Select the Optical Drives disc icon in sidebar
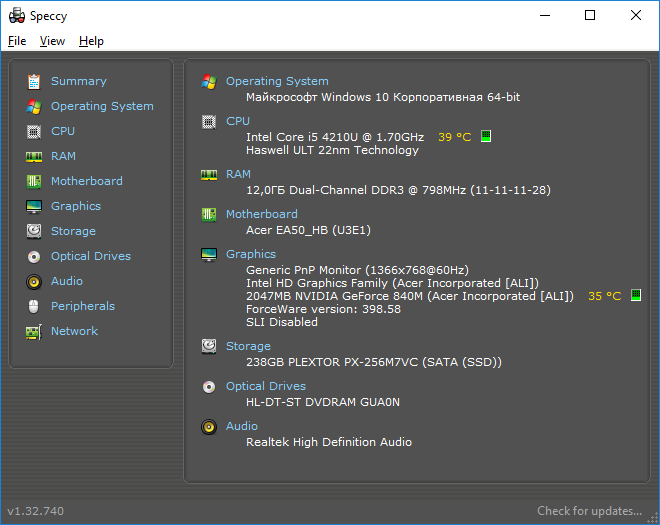Image resolution: width=660 pixels, height=525 pixels. pyautogui.click(x=34, y=256)
